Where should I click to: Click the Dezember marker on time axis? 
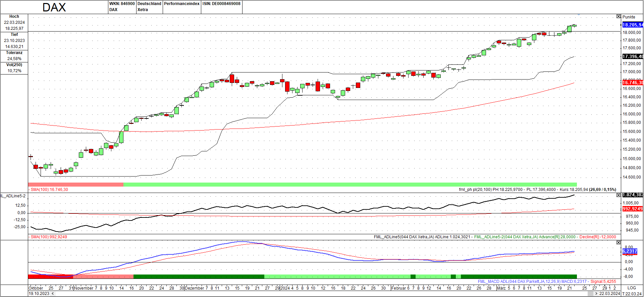pos(194,288)
